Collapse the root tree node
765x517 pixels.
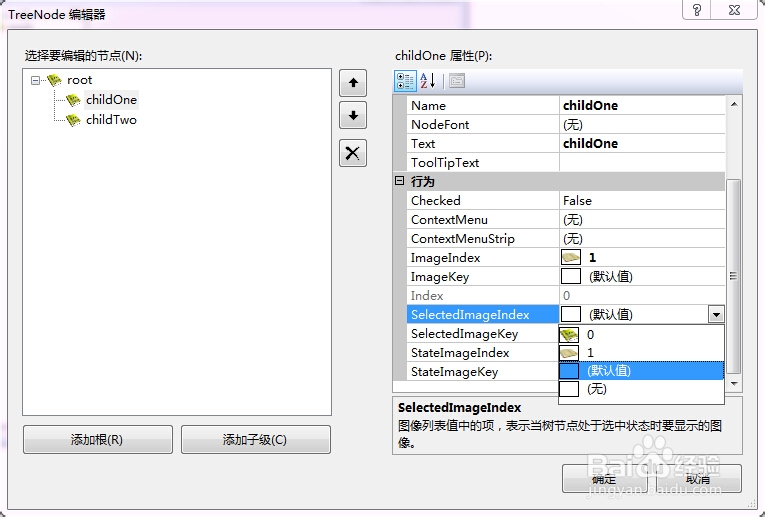tap(35, 80)
